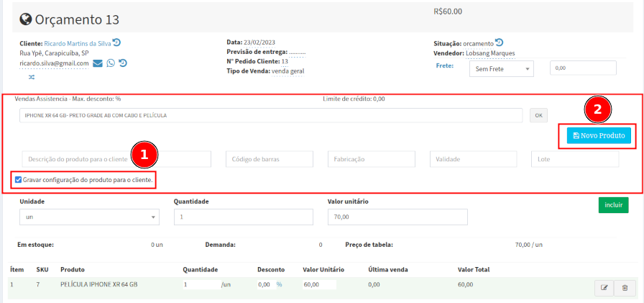Open WhatsApp icon beside client email

pyautogui.click(x=111, y=63)
